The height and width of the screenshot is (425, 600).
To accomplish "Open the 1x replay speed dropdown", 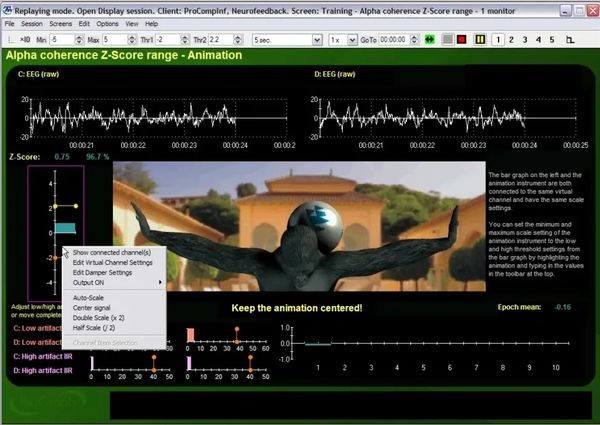I will point(339,39).
